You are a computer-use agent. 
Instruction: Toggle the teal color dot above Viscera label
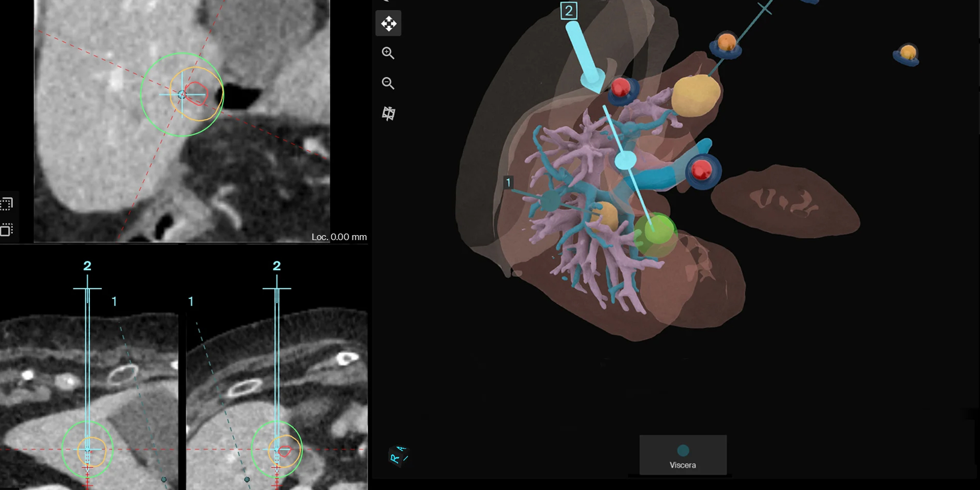(x=683, y=451)
